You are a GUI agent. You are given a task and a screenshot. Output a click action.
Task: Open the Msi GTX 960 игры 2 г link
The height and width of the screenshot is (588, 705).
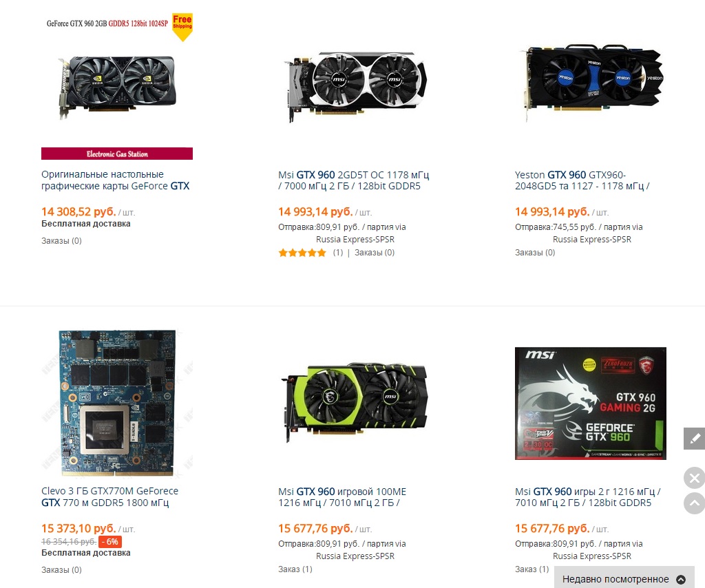(x=588, y=497)
